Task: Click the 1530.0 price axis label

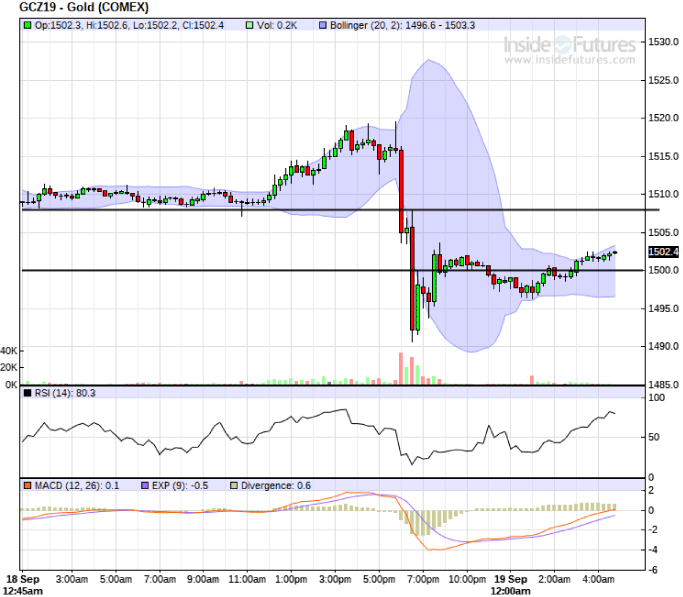Action: (x=661, y=42)
